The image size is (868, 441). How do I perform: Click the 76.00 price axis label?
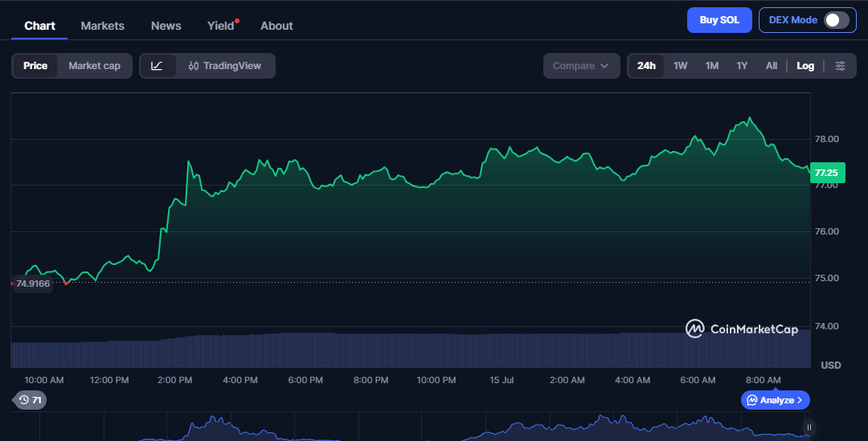coord(826,231)
